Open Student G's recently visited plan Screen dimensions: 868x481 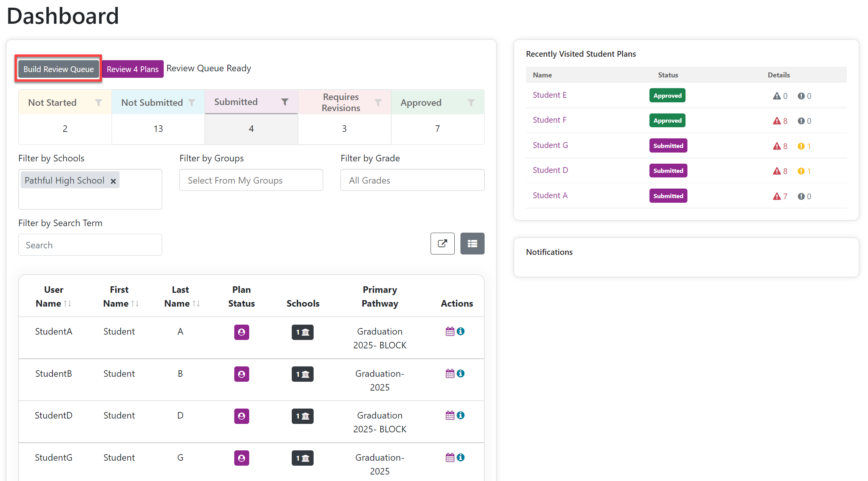(550, 145)
